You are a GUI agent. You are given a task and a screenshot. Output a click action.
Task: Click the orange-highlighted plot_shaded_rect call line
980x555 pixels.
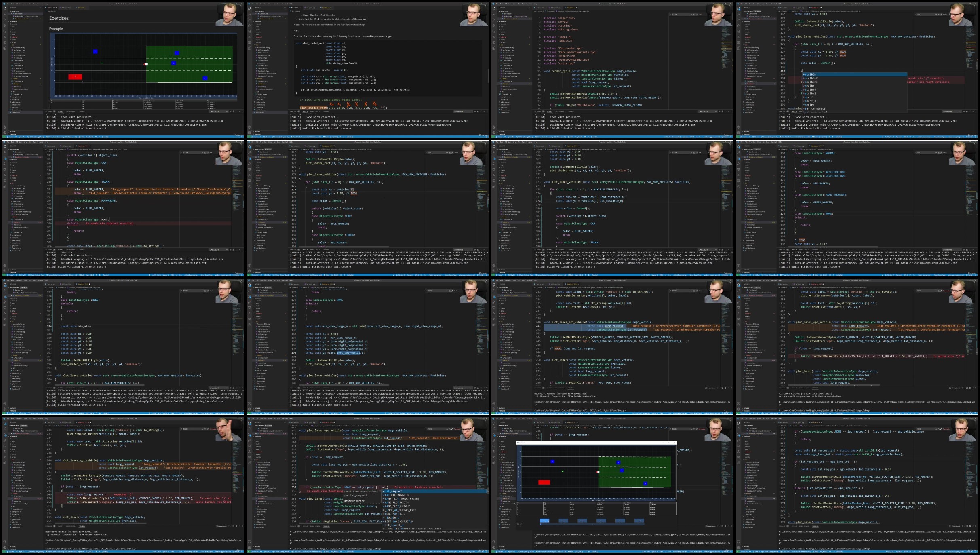click(x=343, y=108)
